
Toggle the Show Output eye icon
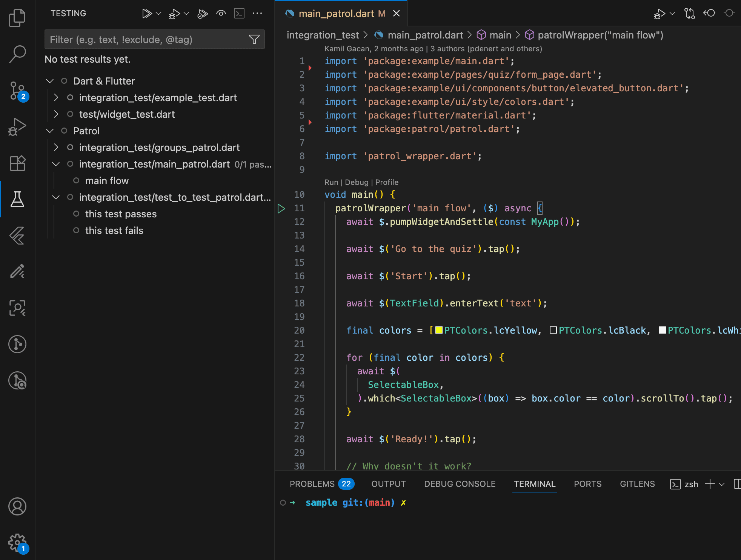point(221,13)
